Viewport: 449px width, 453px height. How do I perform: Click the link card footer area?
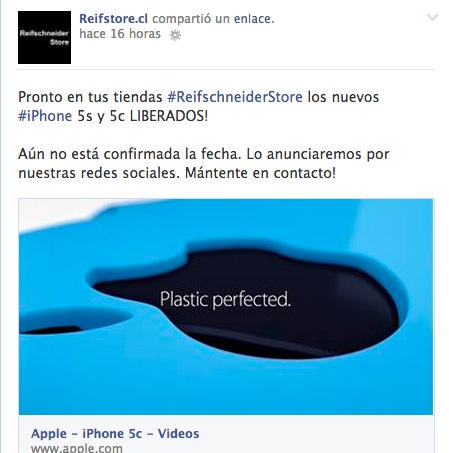(x=226, y=434)
